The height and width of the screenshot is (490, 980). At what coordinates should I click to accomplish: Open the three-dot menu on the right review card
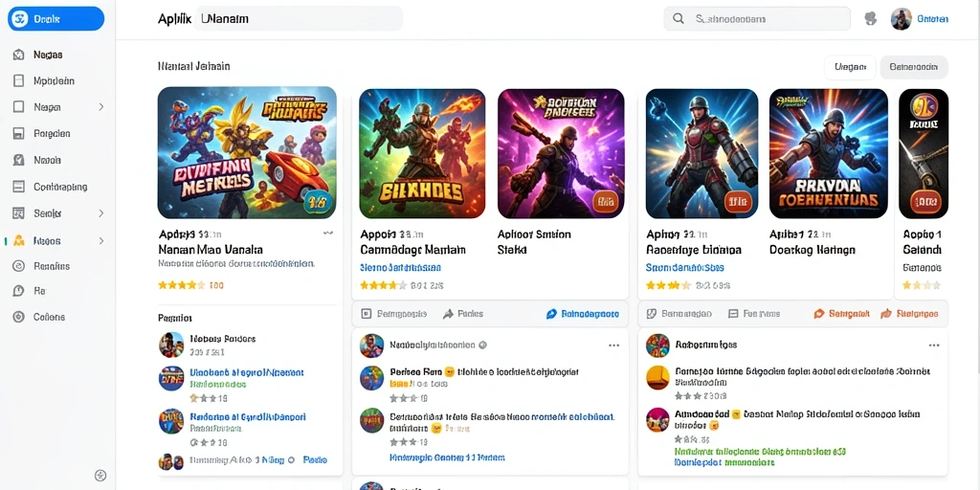[x=934, y=345]
